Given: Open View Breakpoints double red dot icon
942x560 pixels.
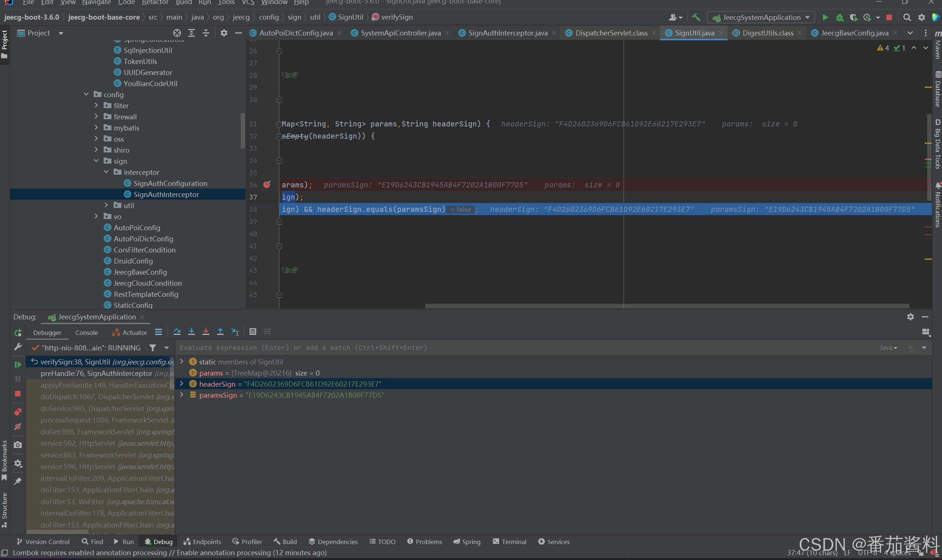Looking at the screenshot, I should (x=18, y=412).
